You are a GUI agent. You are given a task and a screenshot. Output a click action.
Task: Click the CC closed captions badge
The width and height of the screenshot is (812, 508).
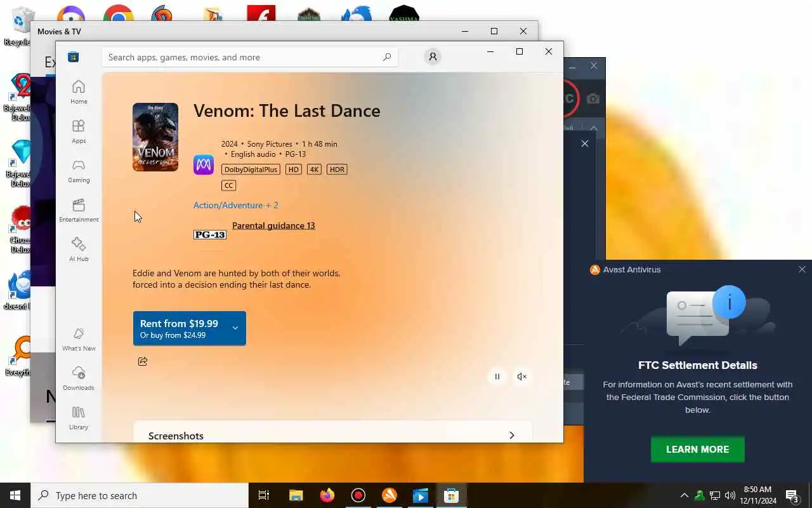pos(229,185)
